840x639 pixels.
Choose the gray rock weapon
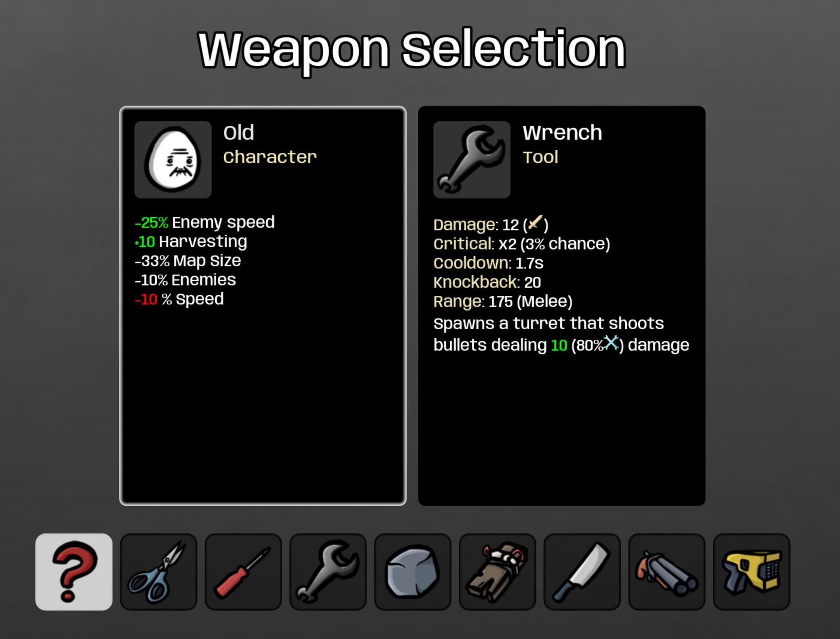(413, 571)
